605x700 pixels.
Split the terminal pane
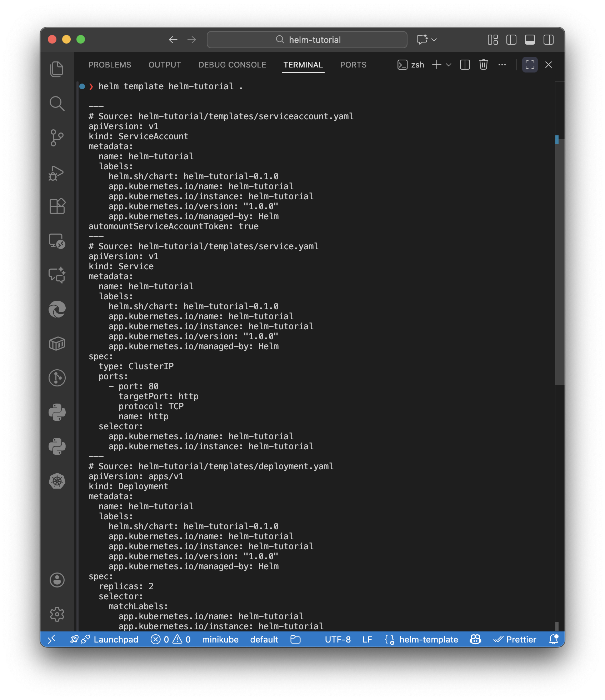465,65
